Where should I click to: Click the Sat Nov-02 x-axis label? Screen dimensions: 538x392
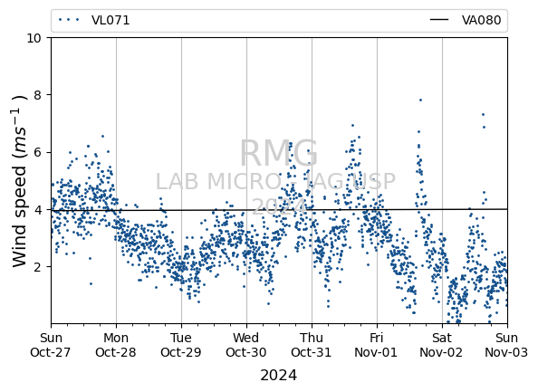tap(442, 345)
